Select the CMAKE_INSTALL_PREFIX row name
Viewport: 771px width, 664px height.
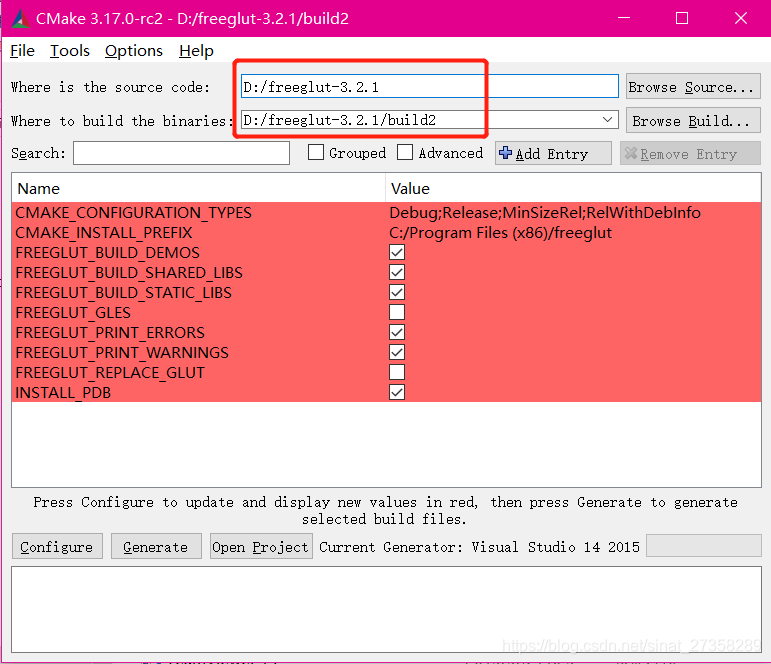pyautogui.click(x=104, y=233)
